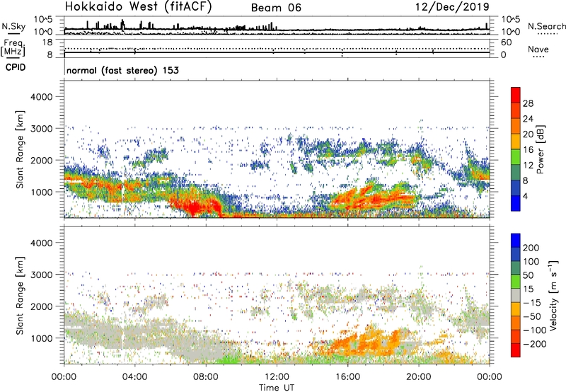Click the '04:00' time tick label

[134, 377]
